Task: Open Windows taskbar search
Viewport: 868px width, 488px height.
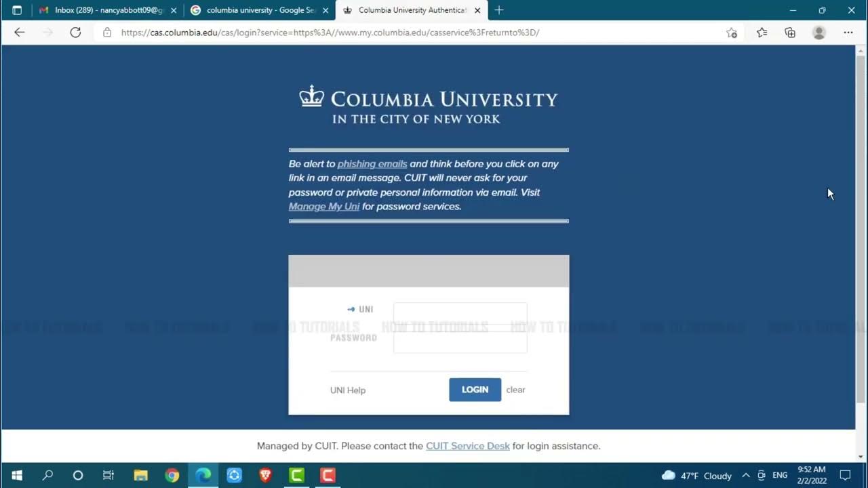Action: (47, 475)
